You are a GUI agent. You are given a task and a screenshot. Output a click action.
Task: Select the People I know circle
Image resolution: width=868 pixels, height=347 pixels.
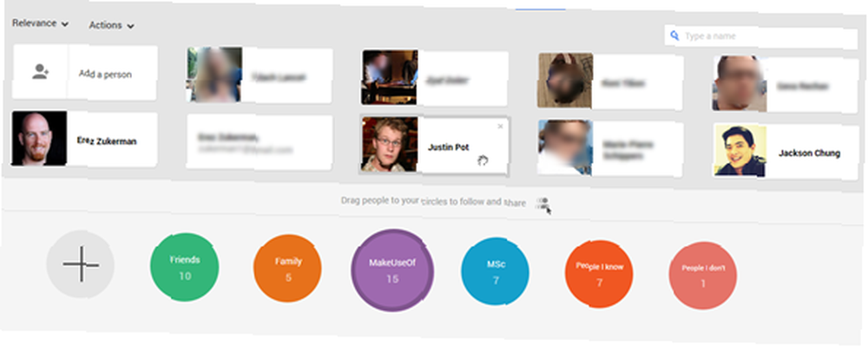[x=599, y=274]
